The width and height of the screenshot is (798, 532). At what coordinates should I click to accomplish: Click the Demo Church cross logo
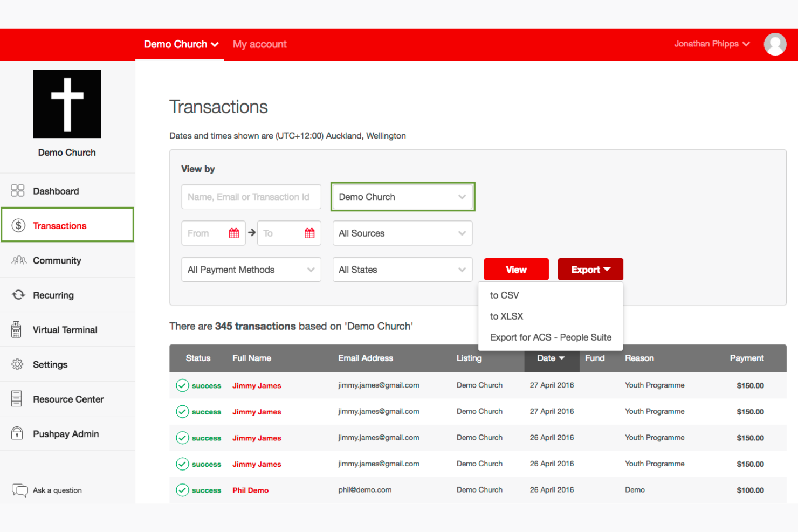[x=67, y=104]
